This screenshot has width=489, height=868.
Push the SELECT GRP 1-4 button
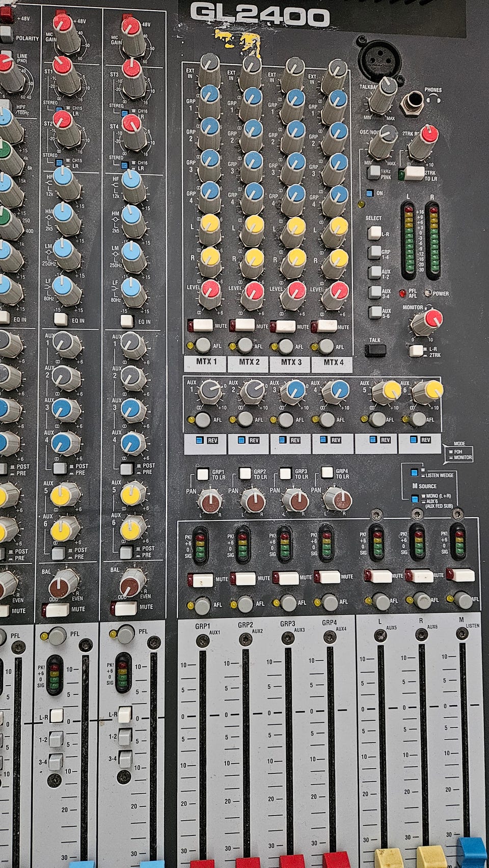tap(375, 253)
